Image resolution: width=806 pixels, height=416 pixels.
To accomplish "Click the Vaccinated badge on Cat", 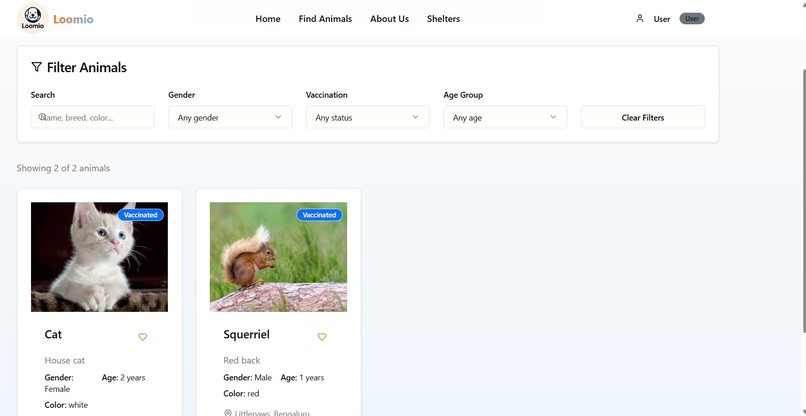I will [x=140, y=215].
